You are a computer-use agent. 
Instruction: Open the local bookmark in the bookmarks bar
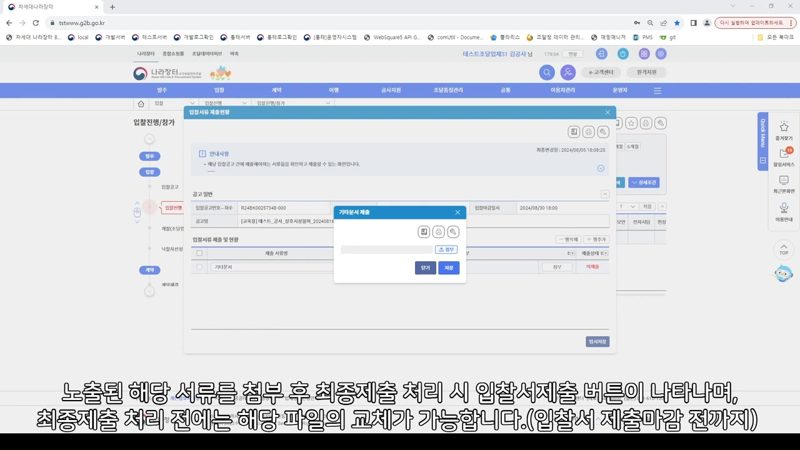pyautogui.click(x=79, y=37)
